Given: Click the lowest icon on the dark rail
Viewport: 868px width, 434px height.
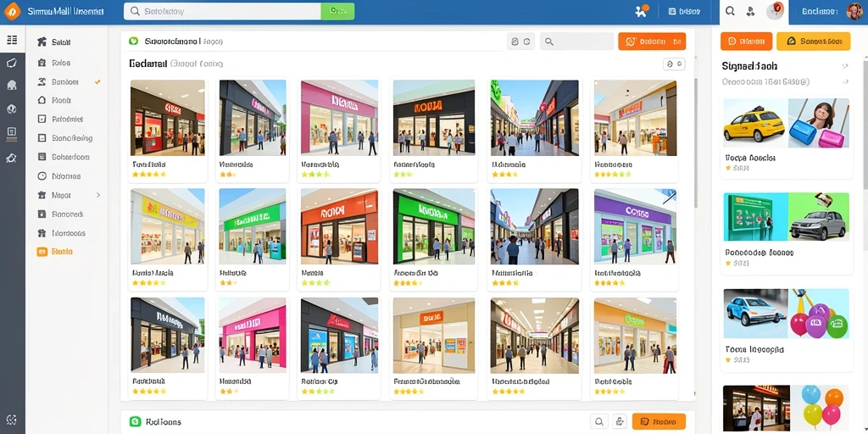Looking at the screenshot, I should [x=12, y=420].
